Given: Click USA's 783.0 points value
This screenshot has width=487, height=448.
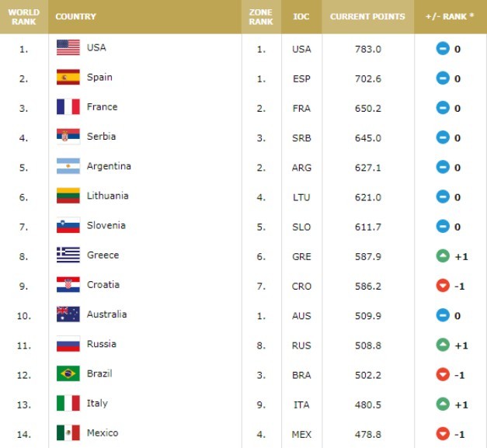Looking at the screenshot, I should [x=368, y=49].
